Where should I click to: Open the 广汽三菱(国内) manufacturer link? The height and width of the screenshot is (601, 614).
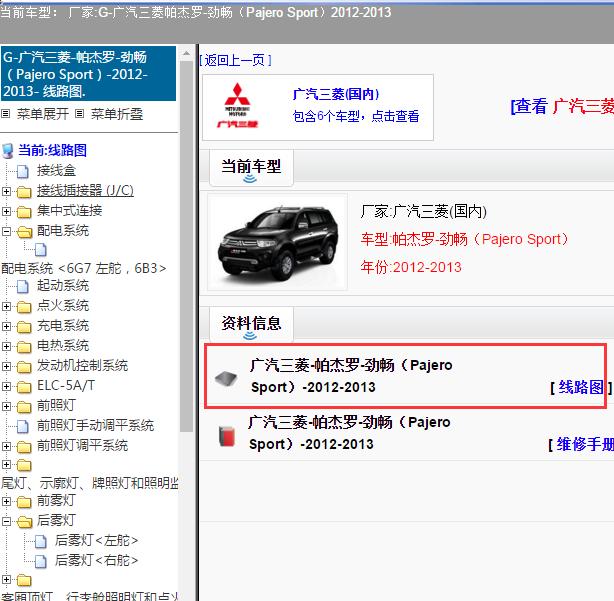tap(336, 94)
